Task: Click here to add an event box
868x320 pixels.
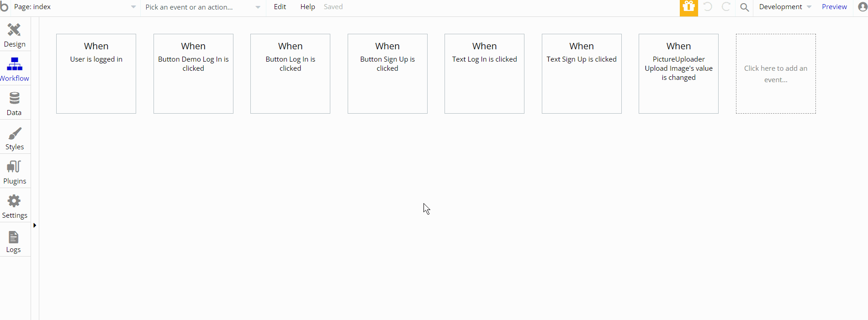Action: [776, 73]
